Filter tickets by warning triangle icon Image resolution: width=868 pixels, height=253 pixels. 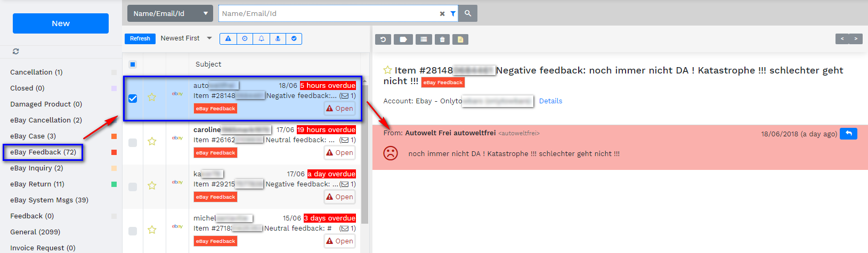[228, 38]
